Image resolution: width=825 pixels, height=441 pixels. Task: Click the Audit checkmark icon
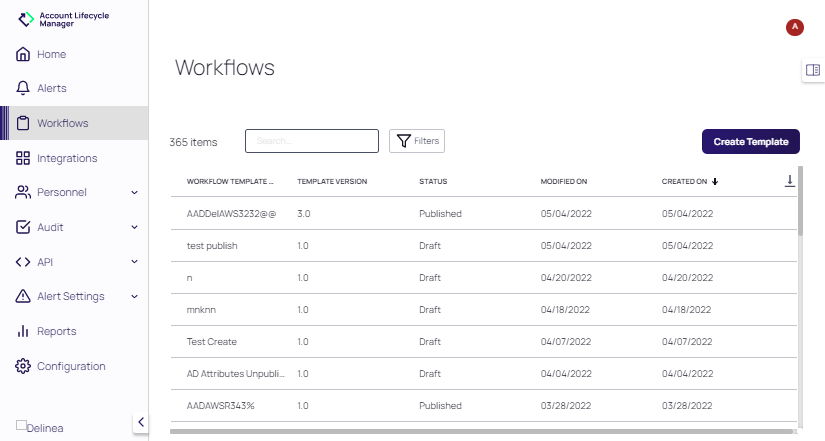(23, 227)
